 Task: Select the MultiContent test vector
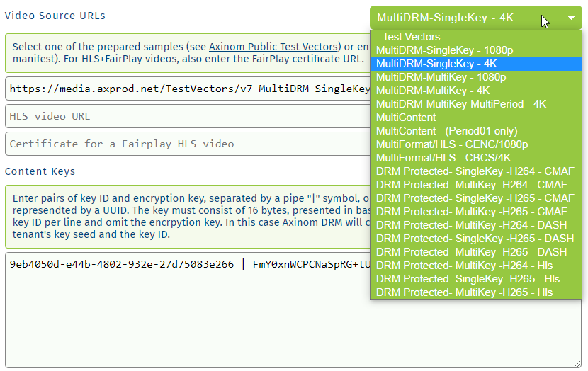[406, 118]
